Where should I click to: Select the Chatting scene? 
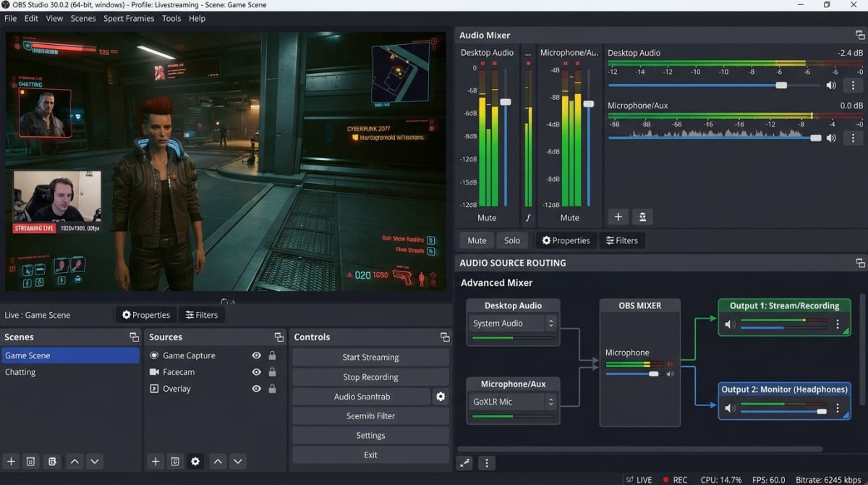70,372
